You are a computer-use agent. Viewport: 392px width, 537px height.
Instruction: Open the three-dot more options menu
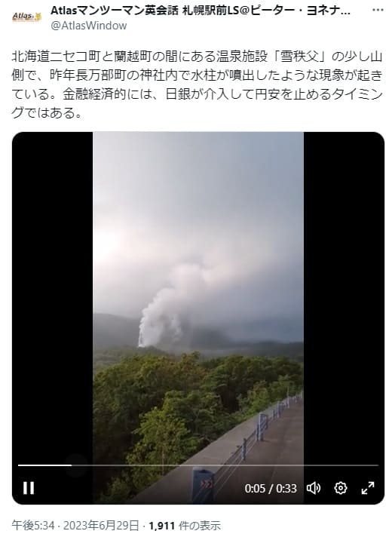pyautogui.click(x=378, y=10)
